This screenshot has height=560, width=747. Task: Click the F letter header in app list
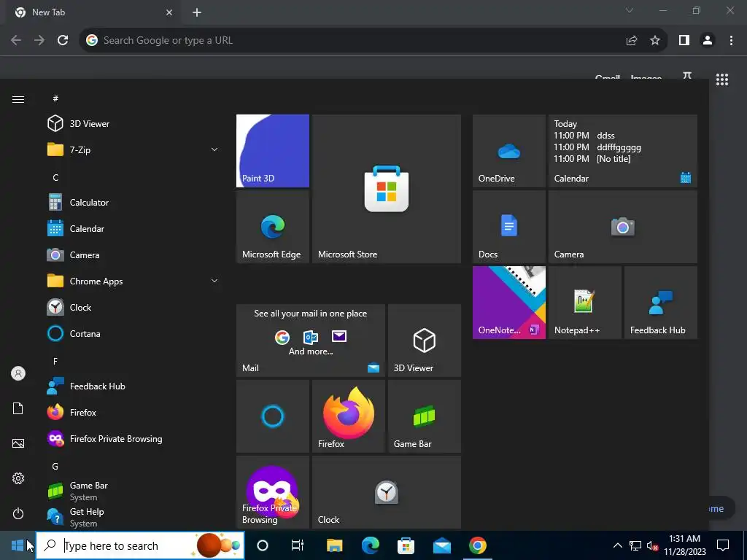[x=55, y=362]
